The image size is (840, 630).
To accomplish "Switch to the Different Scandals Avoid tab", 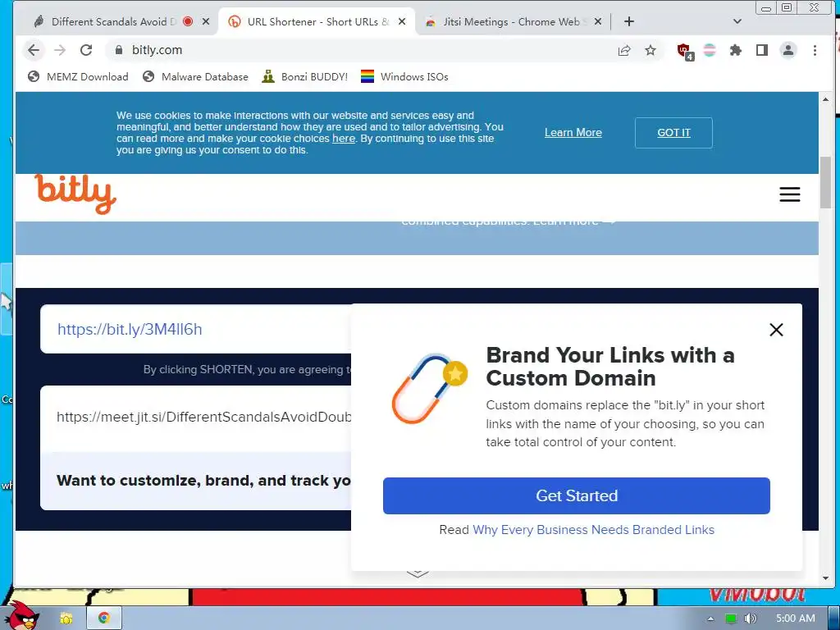I will (x=113, y=22).
